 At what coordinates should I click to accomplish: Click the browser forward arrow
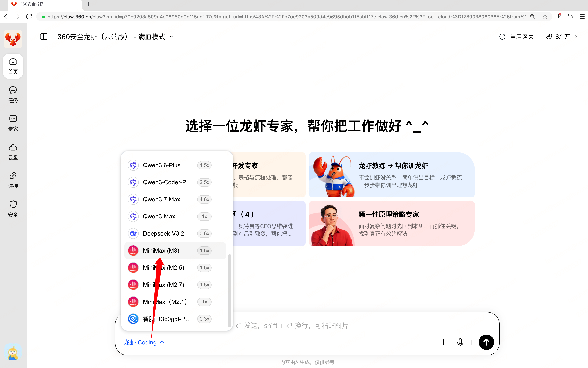click(x=18, y=17)
